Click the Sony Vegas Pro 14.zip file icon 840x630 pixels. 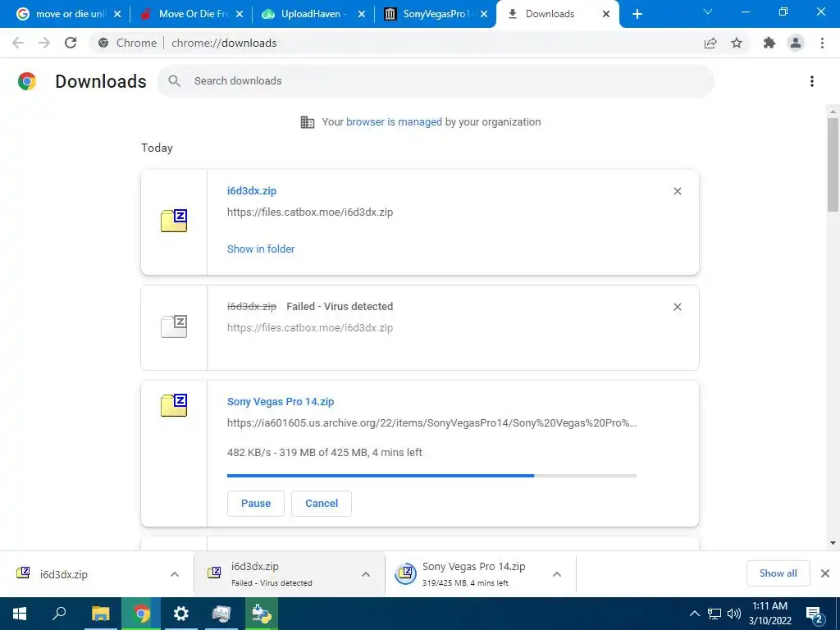click(174, 405)
